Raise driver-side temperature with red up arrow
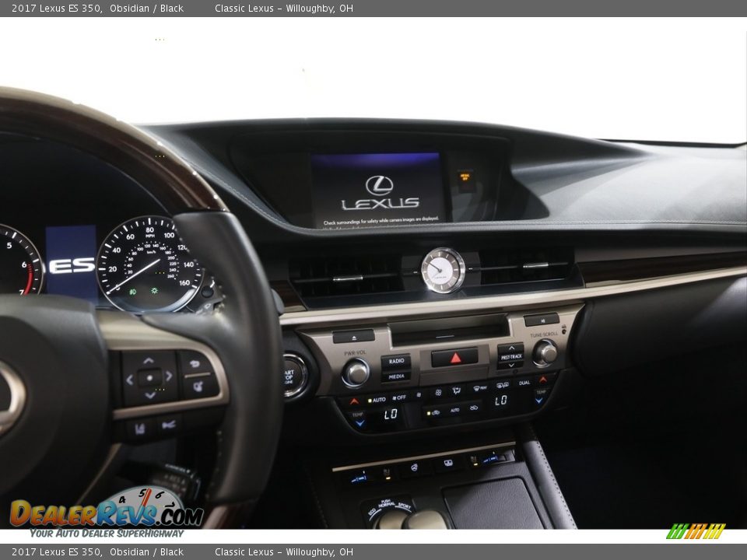The height and width of the screenshot is (560, 747). tap(354, 401)
